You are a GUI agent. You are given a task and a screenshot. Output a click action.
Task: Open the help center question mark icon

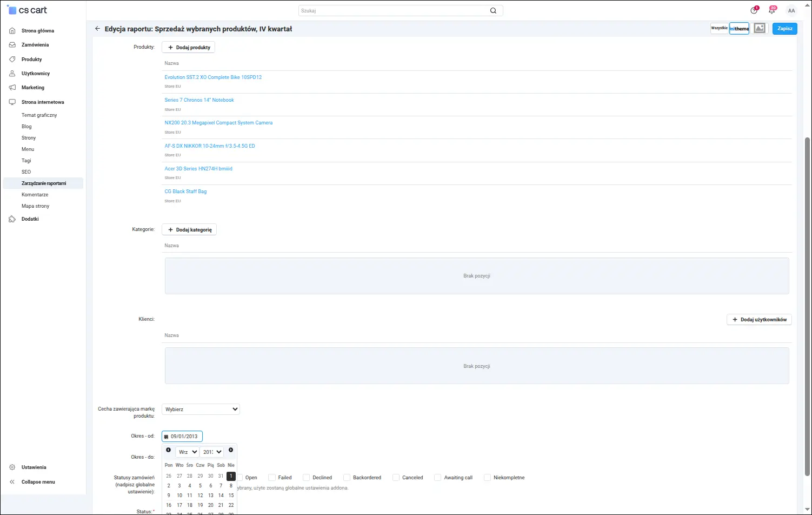[754, 10]
